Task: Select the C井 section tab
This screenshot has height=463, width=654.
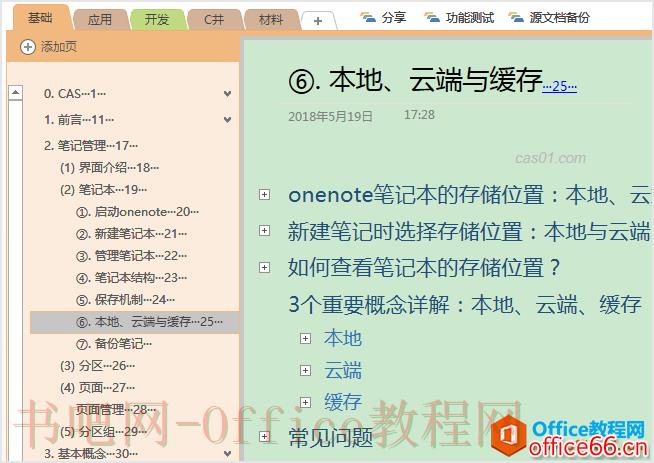Action: tap(214, 20)
